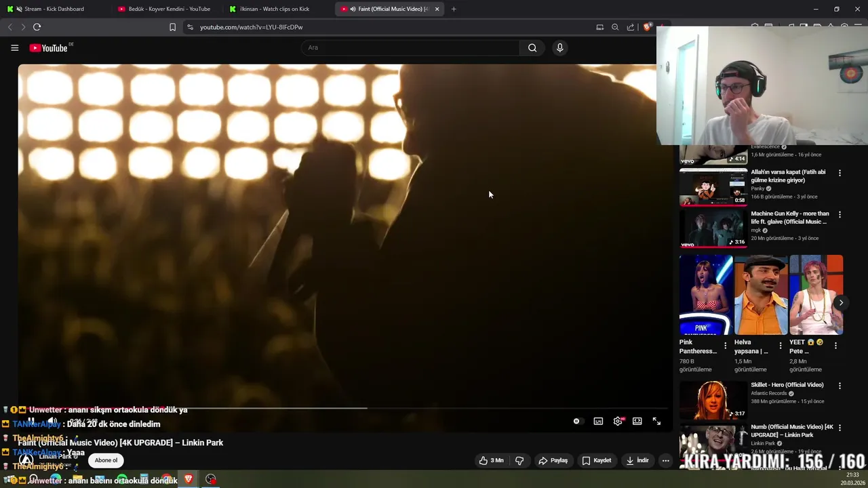Enter fullscreen video mode
The image size is (868, 488).
pos(656,421)
